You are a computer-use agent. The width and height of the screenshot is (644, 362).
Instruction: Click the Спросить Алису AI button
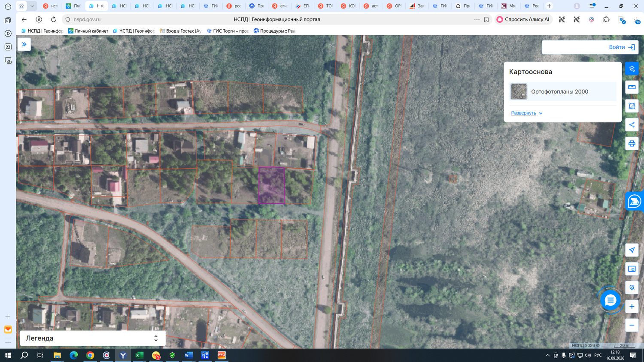click(x=523, y=19)
